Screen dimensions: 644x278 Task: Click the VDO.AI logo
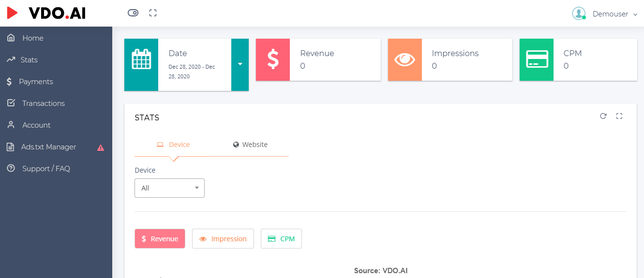[x=47, y=13]
